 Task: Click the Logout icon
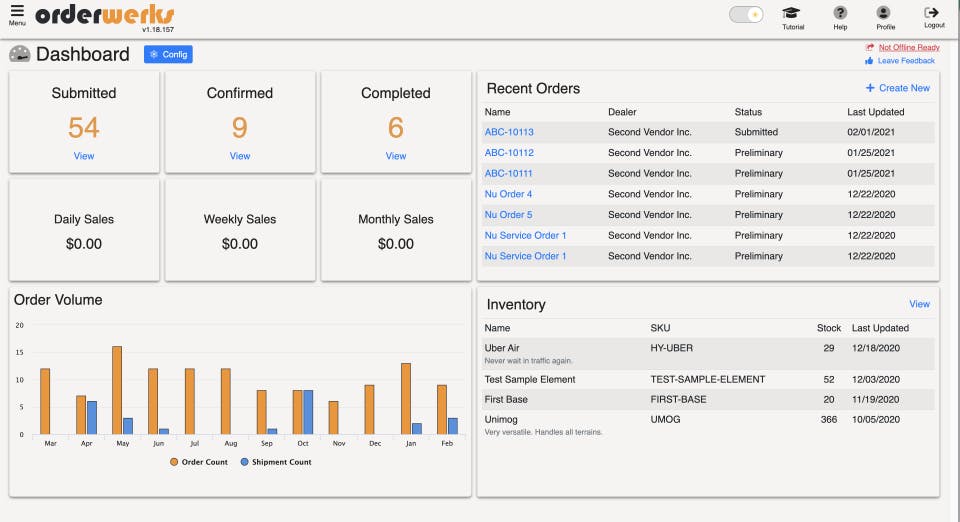933,14
